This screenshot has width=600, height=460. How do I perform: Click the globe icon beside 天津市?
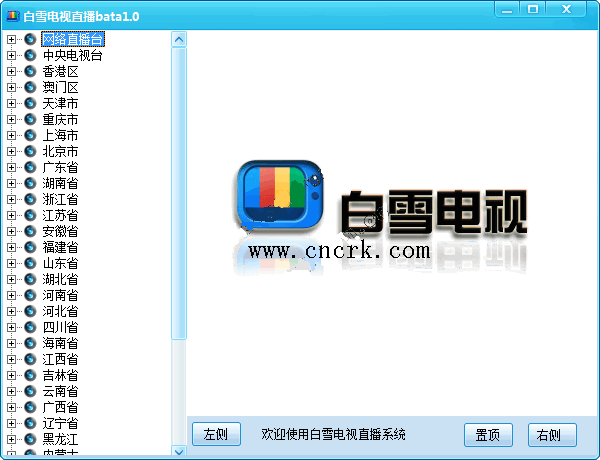point(30,103)
